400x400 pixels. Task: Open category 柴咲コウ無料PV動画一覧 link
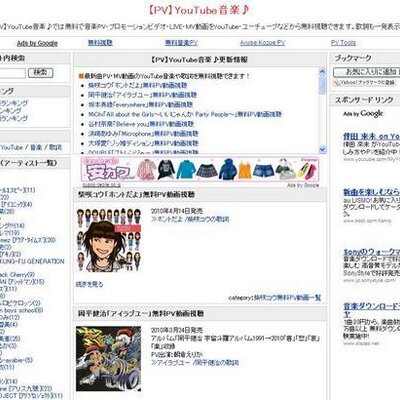click(287, 297)
